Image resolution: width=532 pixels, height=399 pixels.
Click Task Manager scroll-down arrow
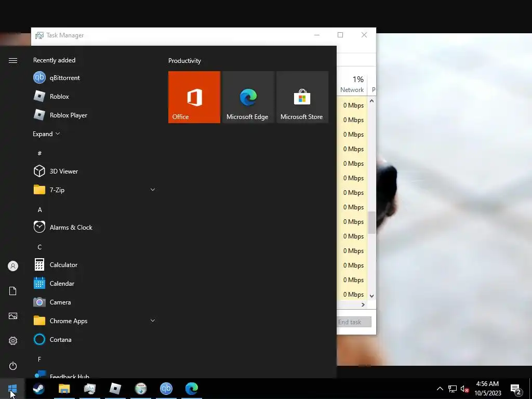[x=372, y=296]
